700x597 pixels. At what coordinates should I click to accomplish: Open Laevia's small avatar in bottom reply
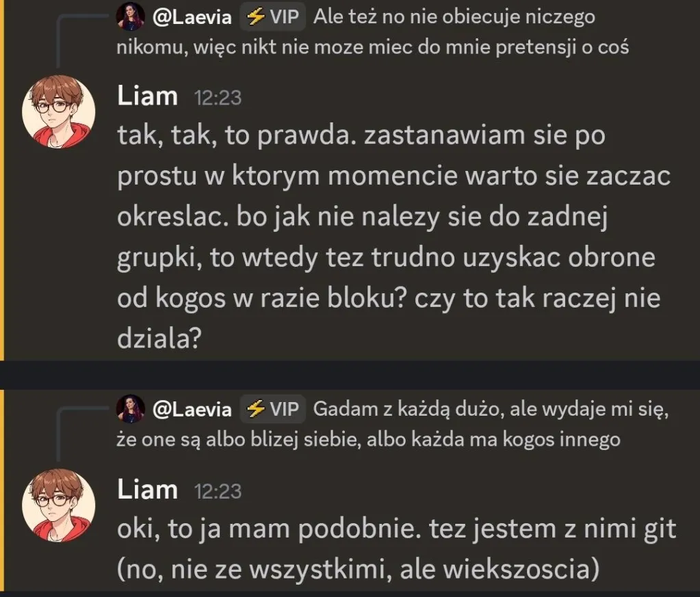(x=131, y=409)
